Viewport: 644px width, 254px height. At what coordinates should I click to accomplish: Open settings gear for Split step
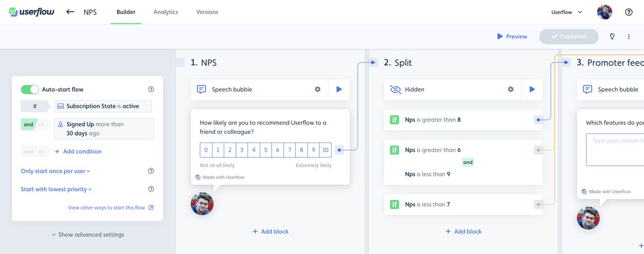[x=511, y=89]
